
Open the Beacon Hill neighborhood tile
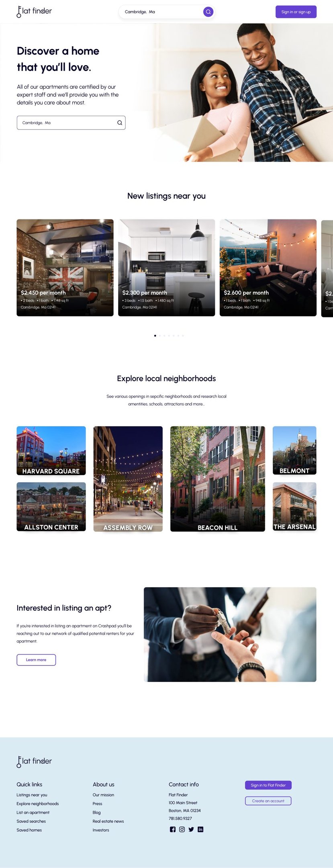[x=218, y=479]
